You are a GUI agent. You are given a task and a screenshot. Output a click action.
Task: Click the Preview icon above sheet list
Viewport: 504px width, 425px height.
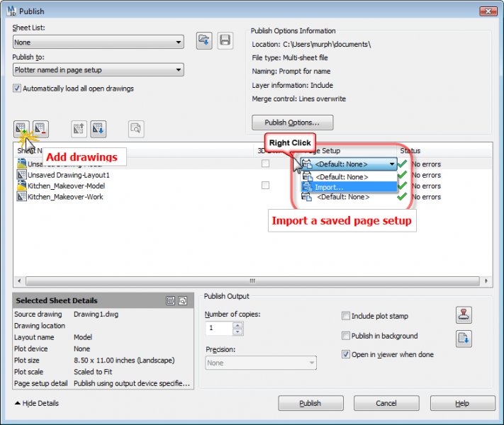click(x=136, y=129)
